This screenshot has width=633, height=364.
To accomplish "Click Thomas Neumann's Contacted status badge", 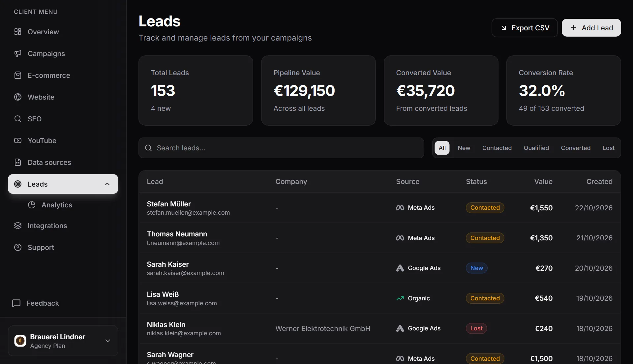I will coord(485,238).
